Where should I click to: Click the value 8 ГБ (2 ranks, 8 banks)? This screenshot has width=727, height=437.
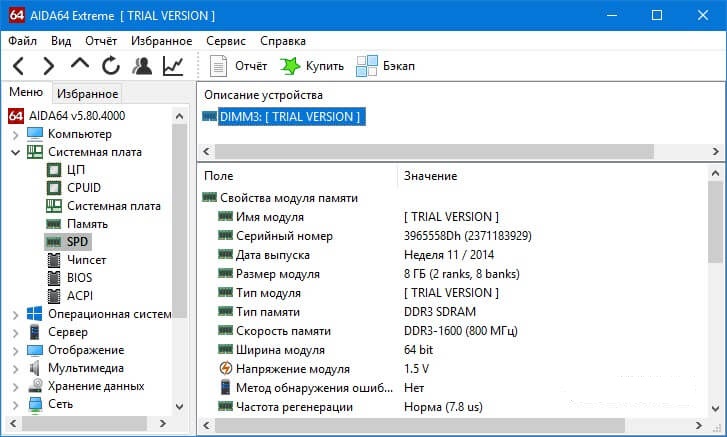(461, 274)
